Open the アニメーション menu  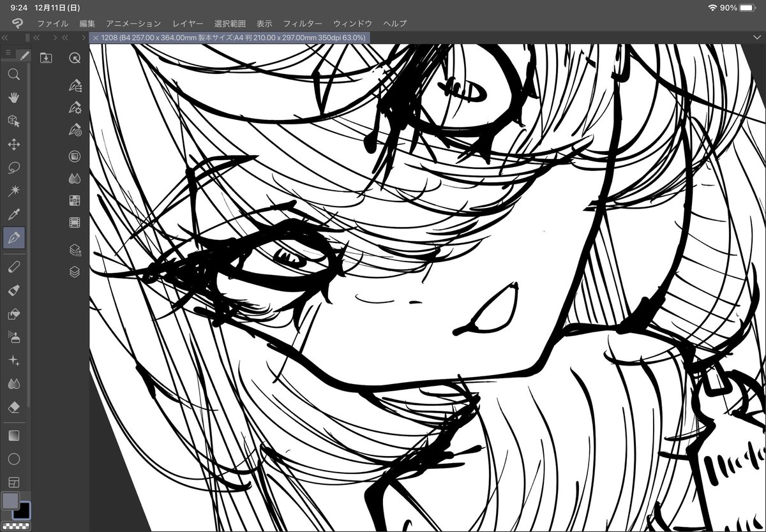(x=133, y=23)
